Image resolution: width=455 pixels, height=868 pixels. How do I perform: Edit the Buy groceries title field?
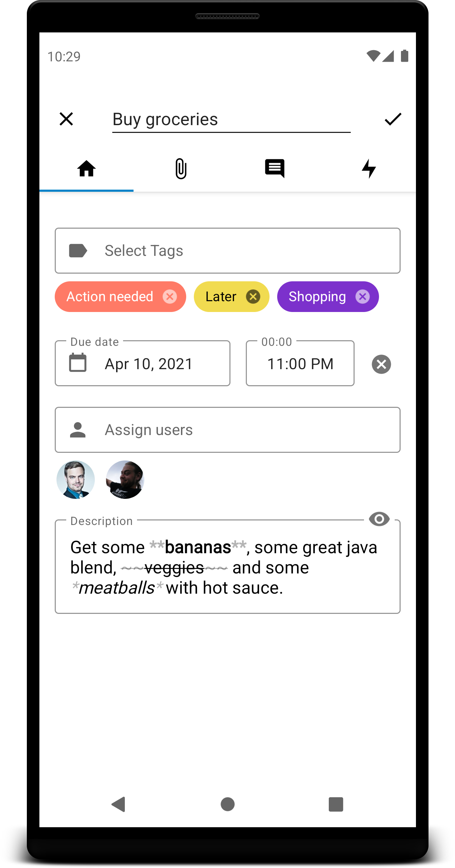[x=231, y=120]
